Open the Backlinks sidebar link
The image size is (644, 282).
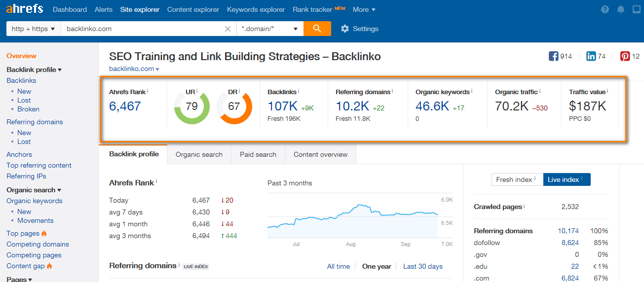tap(21, 80)
